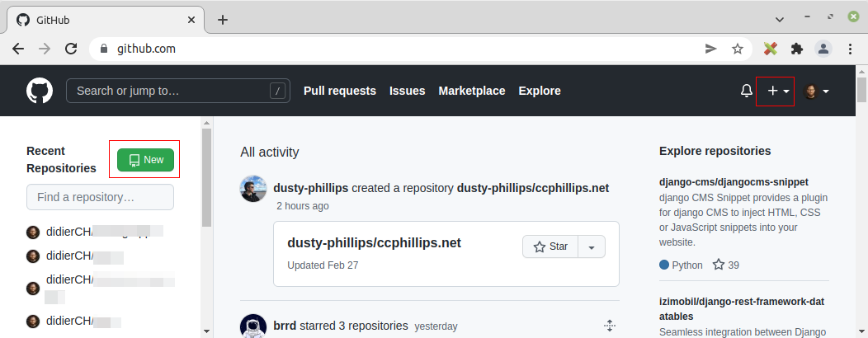Open dusty-phillips/ccphillips.net card title
The width and height of the screenshot is (868, 338).
(375, 243)
